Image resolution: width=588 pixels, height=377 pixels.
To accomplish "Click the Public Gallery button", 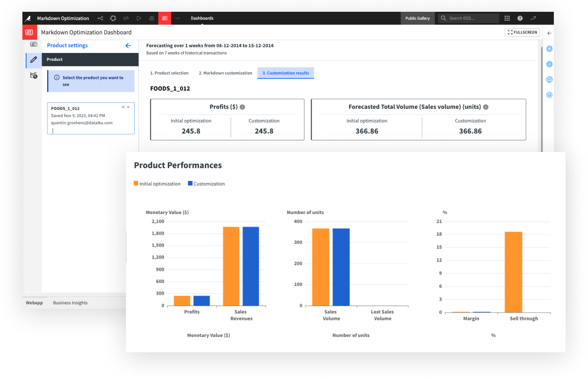I will point(418,18).
